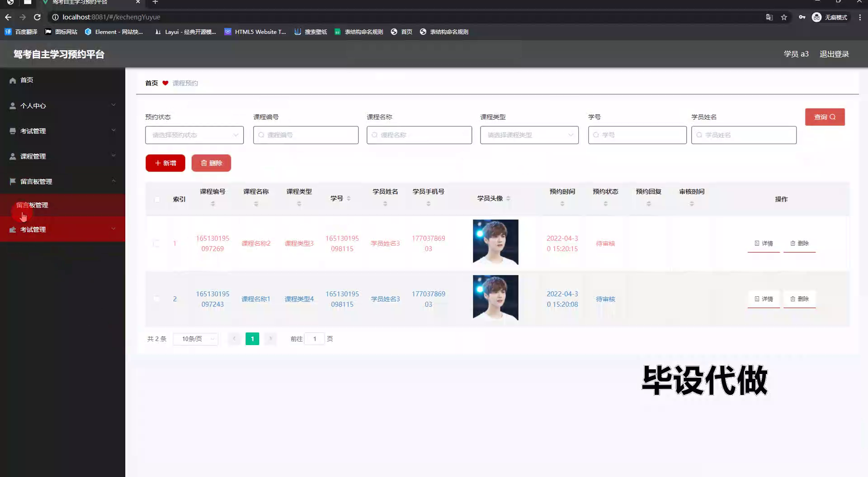The width and height of the screenshot is (868, 477).
Task: Click the 新增 add button
Action: (165, 163)
